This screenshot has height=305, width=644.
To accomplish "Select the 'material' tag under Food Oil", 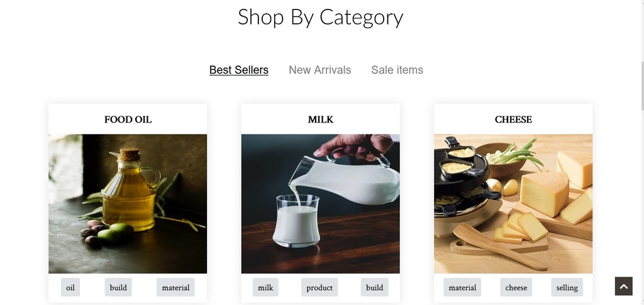I will 175,287.
